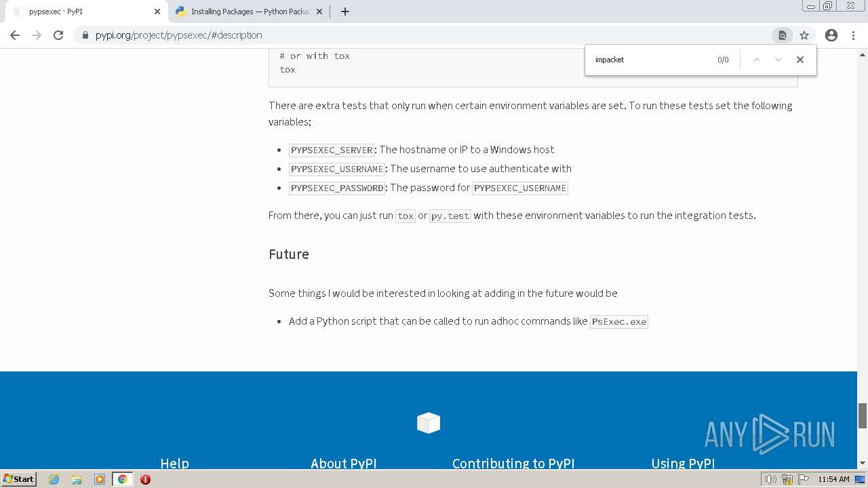Click the '# or with tox' code line
The image size is (868, 488).
pos(315,56)
